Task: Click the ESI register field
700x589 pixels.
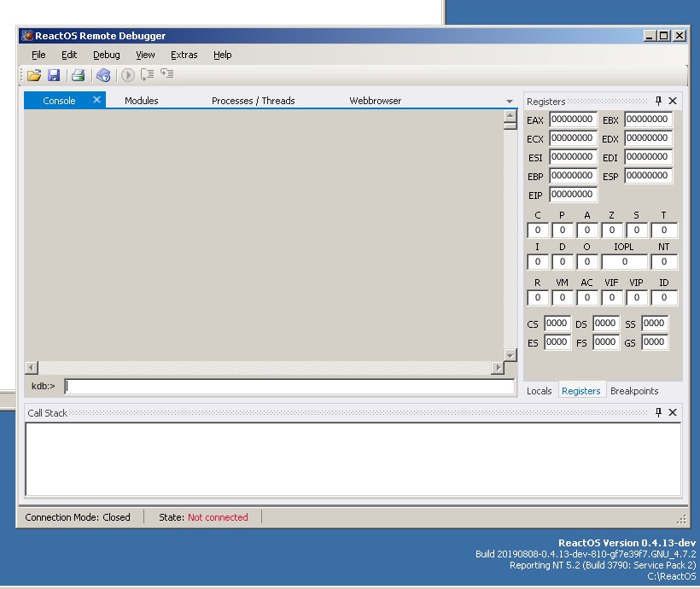Action: tap(573, 157)
